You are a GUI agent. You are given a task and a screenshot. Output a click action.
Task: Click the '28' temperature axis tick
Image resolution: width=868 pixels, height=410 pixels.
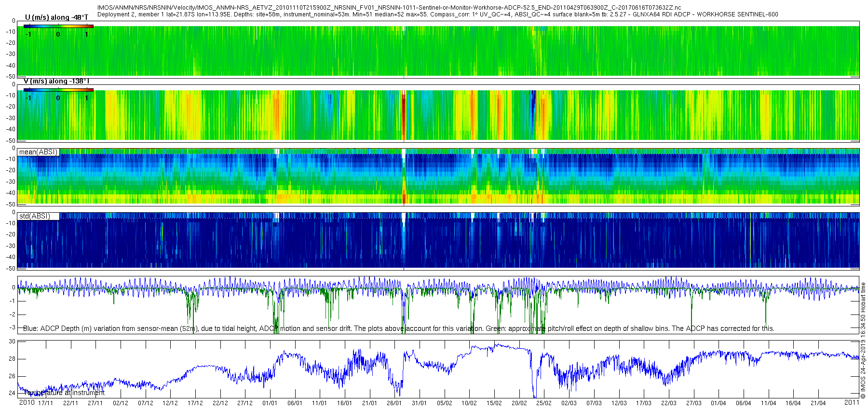coord(13,359)
